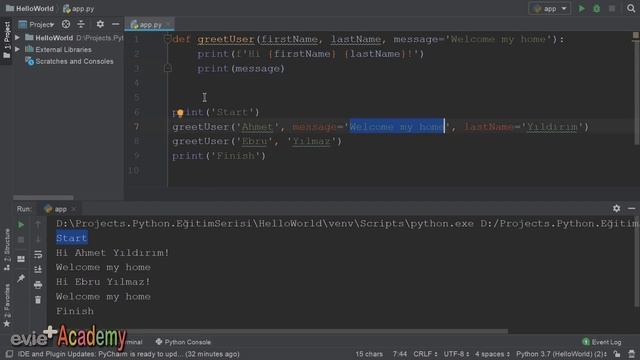Toggle scroll to end in Run console
640x360 pixels.
[x=38, y=269]
